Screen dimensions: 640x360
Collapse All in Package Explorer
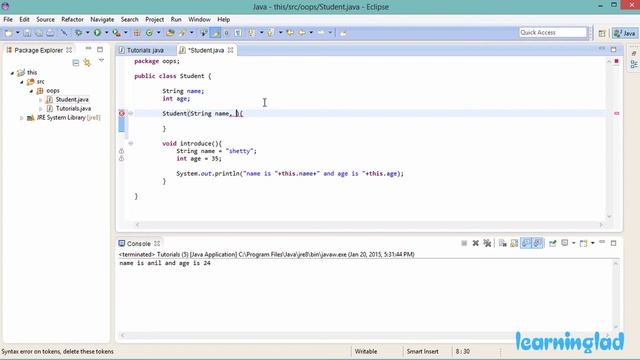[x=76, y=62]
